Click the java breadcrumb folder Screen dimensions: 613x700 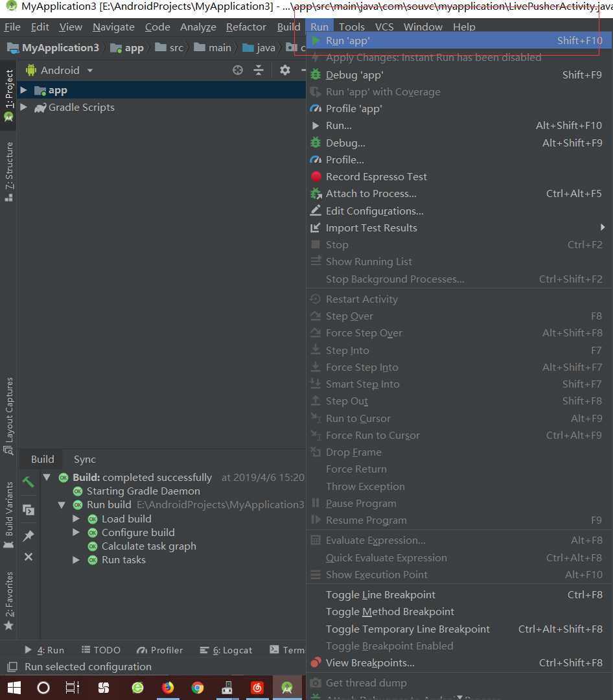tap(259, 48)
